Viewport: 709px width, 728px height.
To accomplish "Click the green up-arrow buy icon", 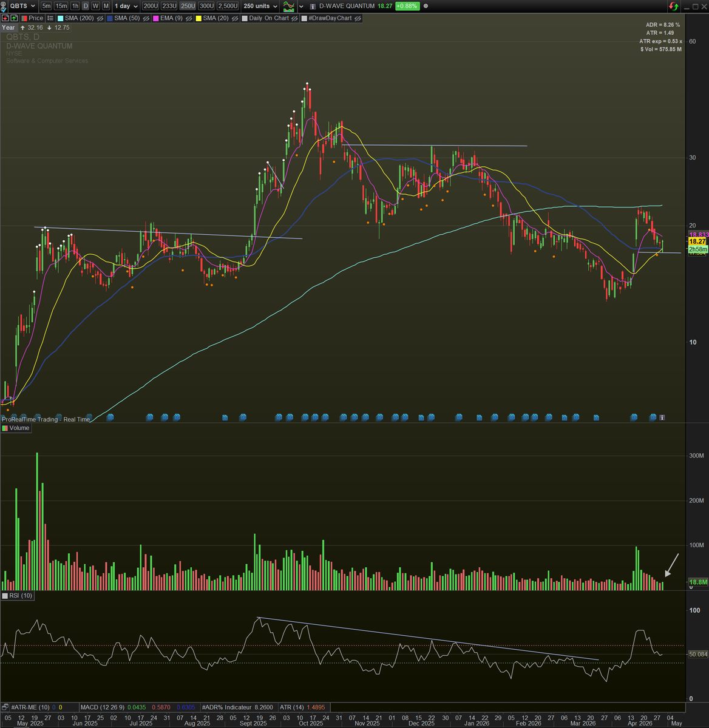I will pos(13,18).
